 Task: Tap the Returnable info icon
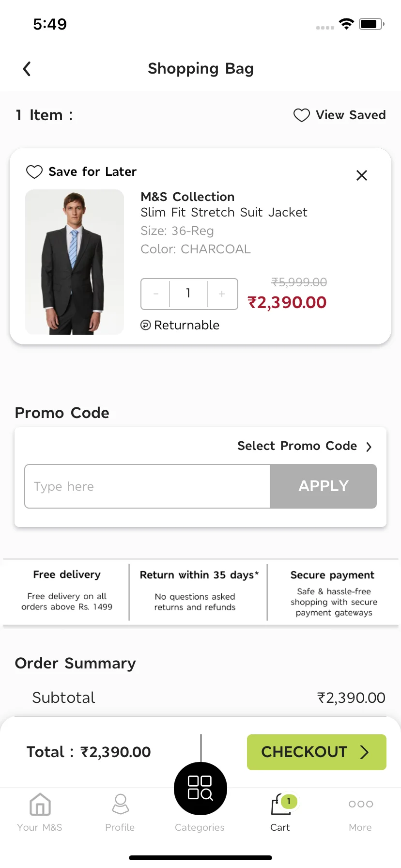(145, 325)
